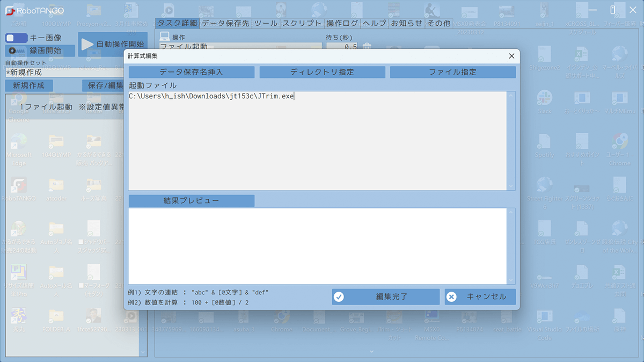Click the play icon on 自動操作開始
Screen dimensions: 644x362
click(x=87, y=45)
